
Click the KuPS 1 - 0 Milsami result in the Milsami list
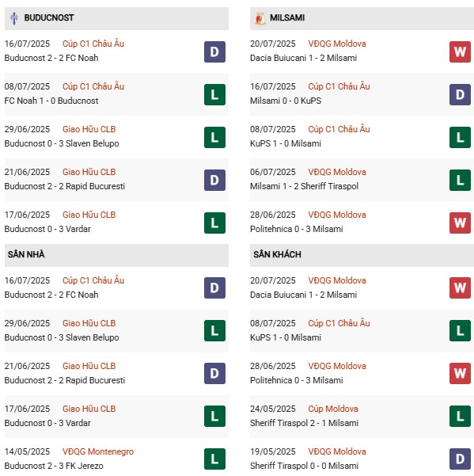tap(286, 143)
